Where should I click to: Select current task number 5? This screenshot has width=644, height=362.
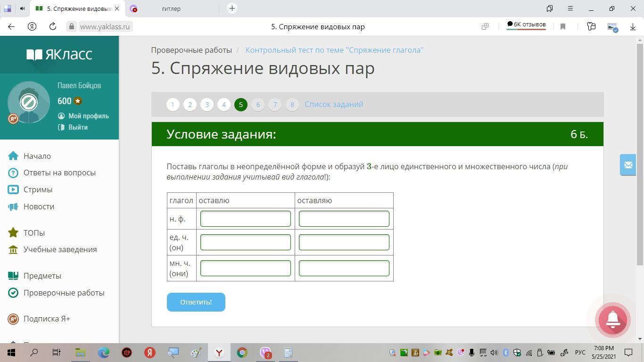coord(241,105)
